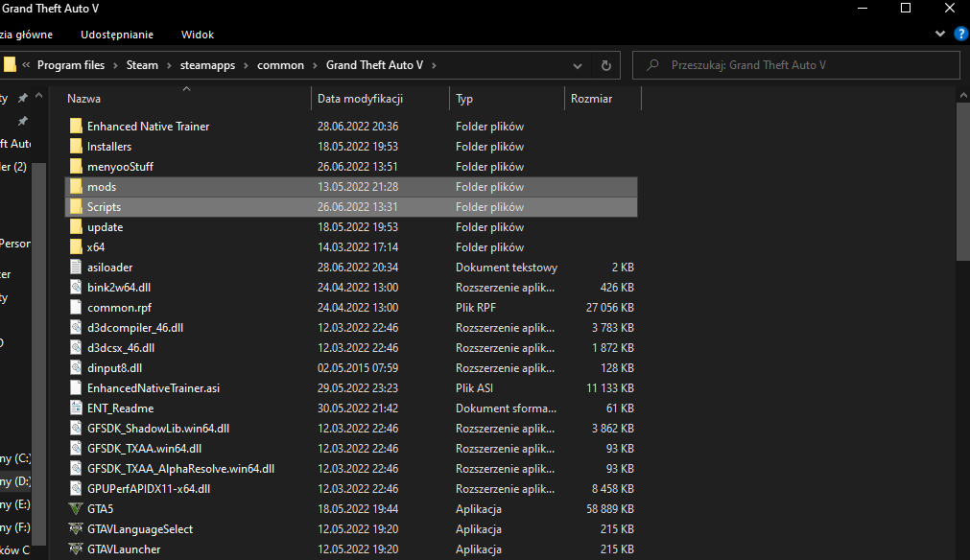
Task: Click the common.rpf file icon
Action: (76, 307)
